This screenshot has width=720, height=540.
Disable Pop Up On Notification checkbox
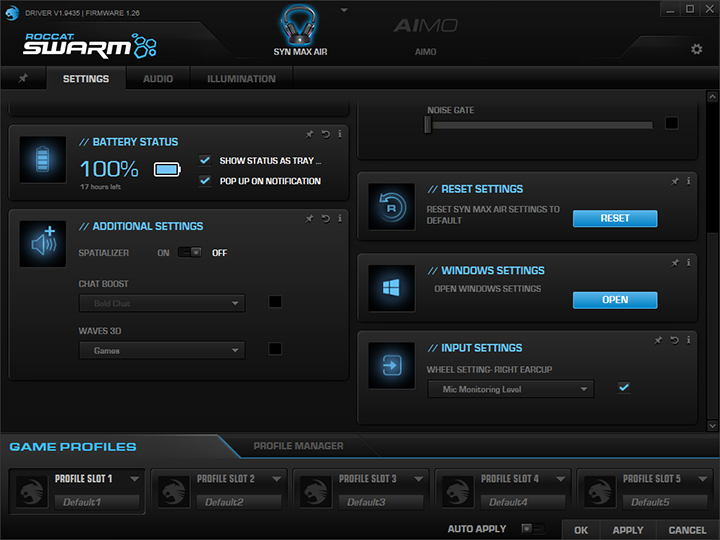coord(205,181)
